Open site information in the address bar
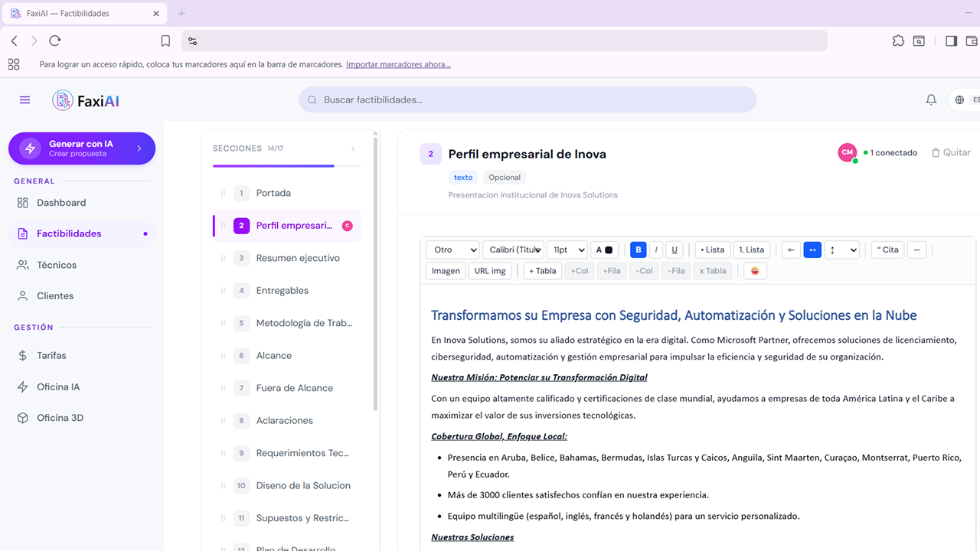The height and width of the screenshot is (551, 980). (x=192, y=41)
